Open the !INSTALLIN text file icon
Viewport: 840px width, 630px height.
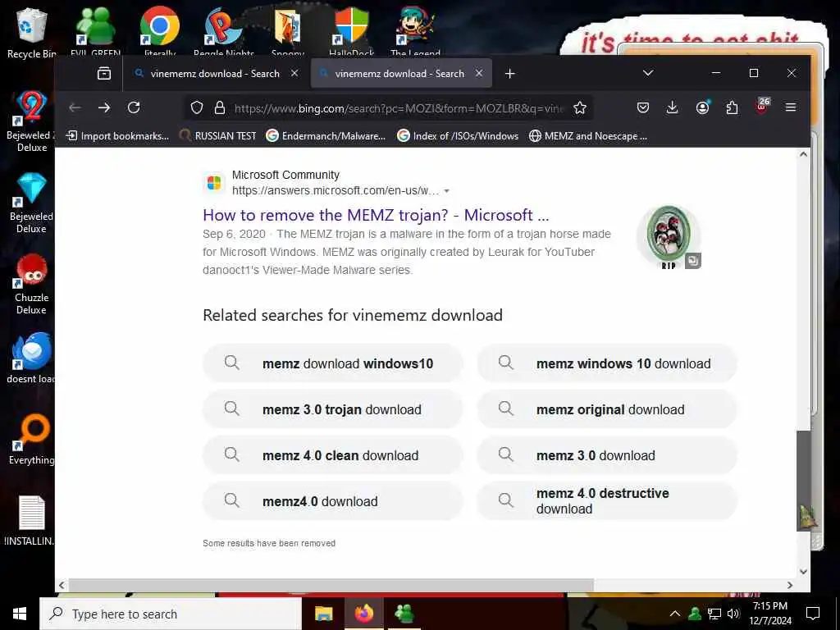tap(31, 521)
